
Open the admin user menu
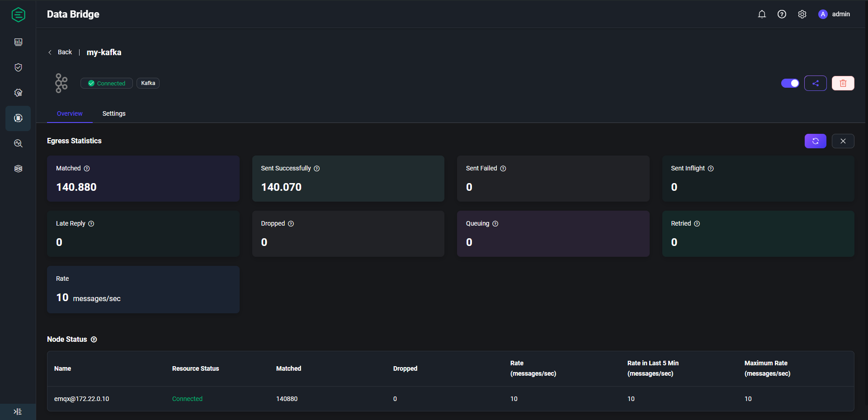[834, 14]
